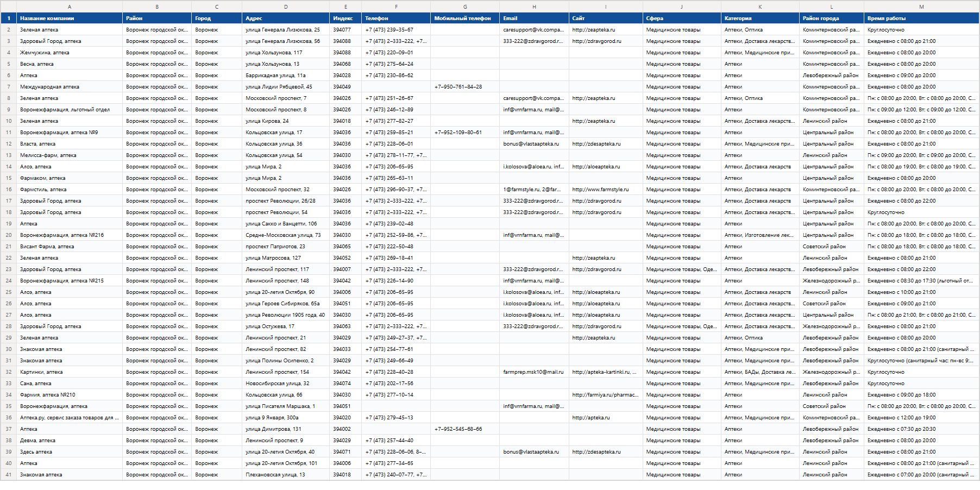This screenshot has width=980, height=490.
Task: Click the 'Название компании' header cell
Action: click(x=70, y=18)
